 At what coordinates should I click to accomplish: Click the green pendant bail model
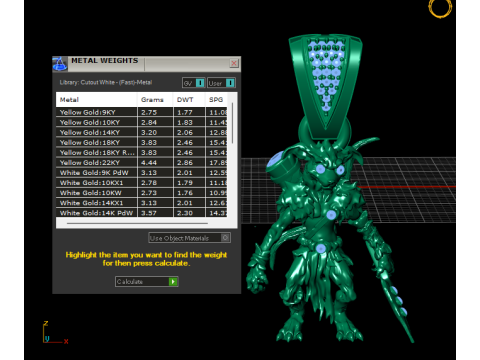tap(325, 87)
